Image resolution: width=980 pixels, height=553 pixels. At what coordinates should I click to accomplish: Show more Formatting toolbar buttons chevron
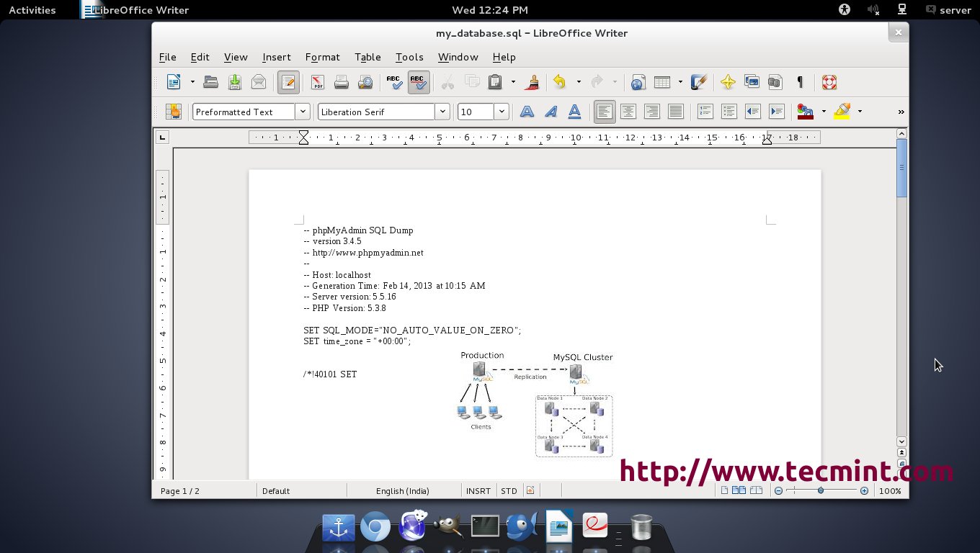[901, 112]
